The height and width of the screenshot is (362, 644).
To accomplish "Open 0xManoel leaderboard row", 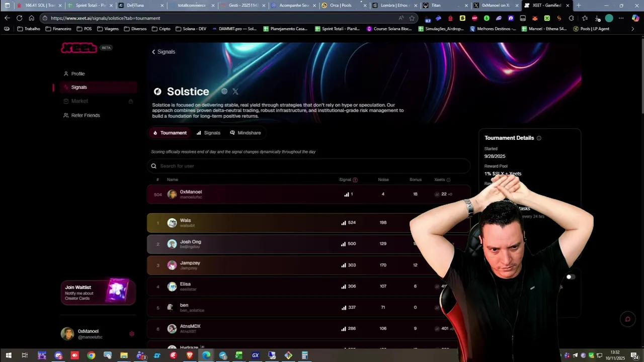I will pos(309,194).
